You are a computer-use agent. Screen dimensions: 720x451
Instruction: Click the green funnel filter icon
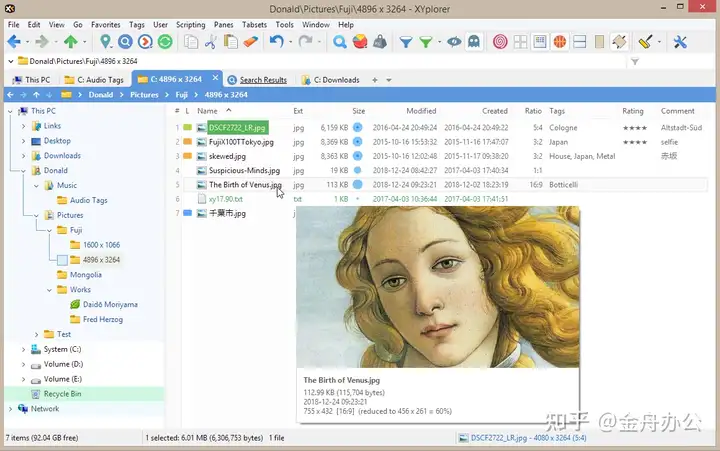click(426, 43)
